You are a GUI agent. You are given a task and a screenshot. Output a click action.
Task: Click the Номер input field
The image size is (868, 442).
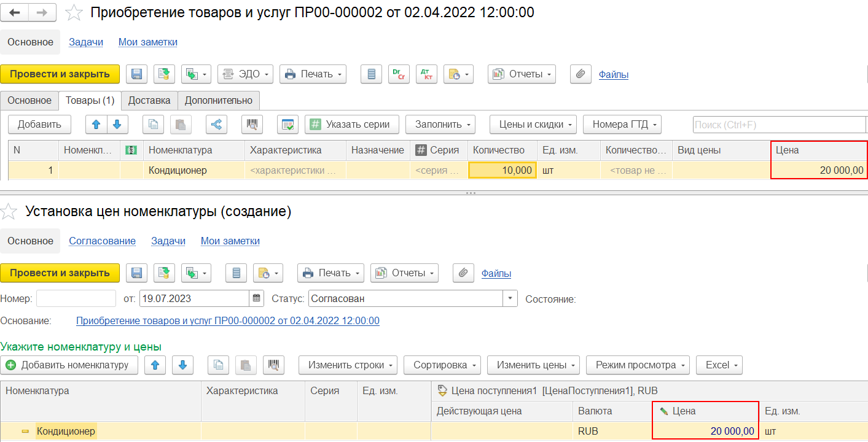76,299
